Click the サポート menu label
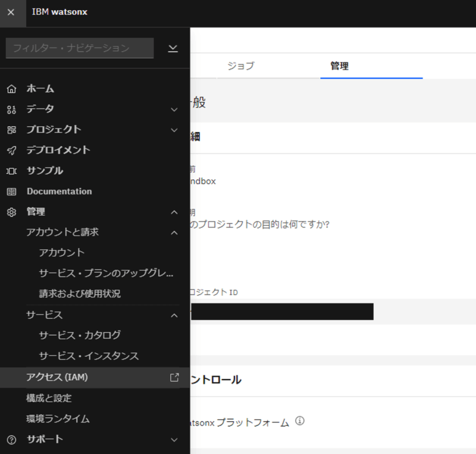This screenshot has height=454, width=476. [45, 439]
